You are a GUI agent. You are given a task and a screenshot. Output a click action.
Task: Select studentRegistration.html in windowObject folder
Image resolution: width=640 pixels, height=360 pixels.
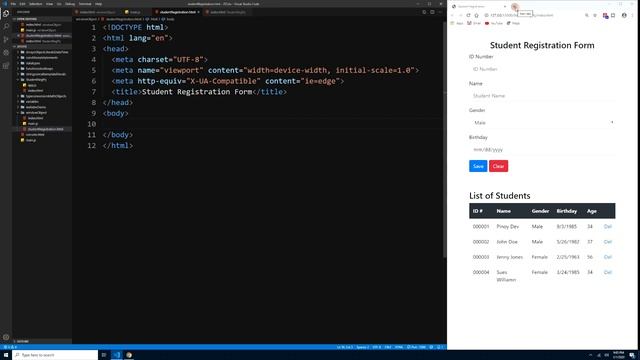pos(45,129)
